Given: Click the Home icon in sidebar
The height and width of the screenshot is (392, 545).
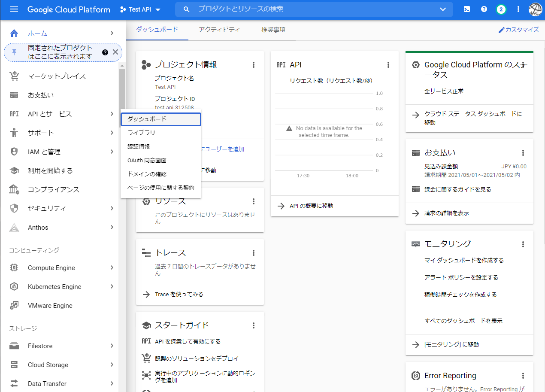Looking at the screenshot, I should tap(14, 33).
